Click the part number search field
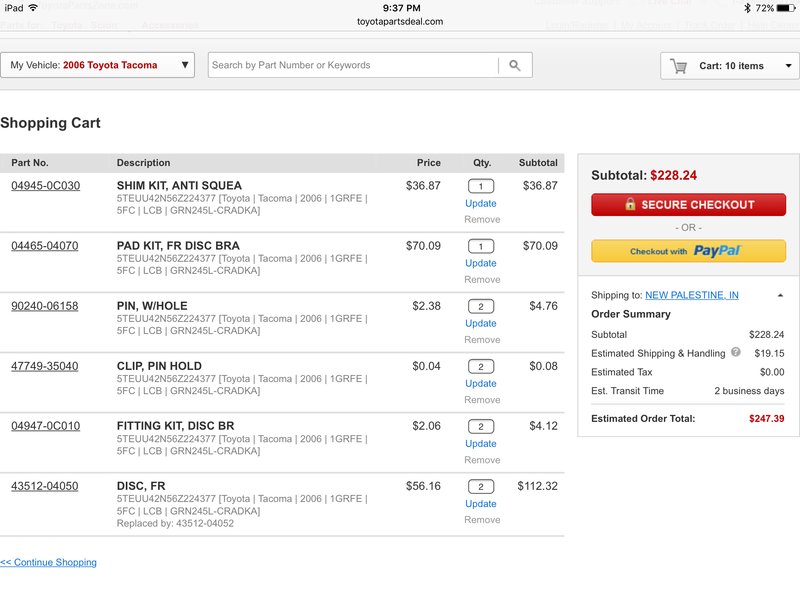This screenshot has height=600, width=800. coord(353,65)
